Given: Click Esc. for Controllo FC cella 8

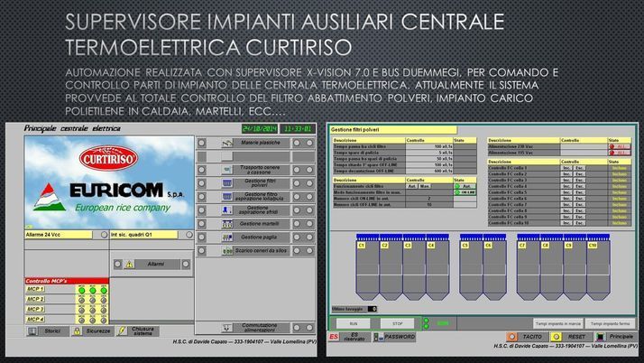Looking at the screenshot, I should pyautogui.click(x=579, y=210).
